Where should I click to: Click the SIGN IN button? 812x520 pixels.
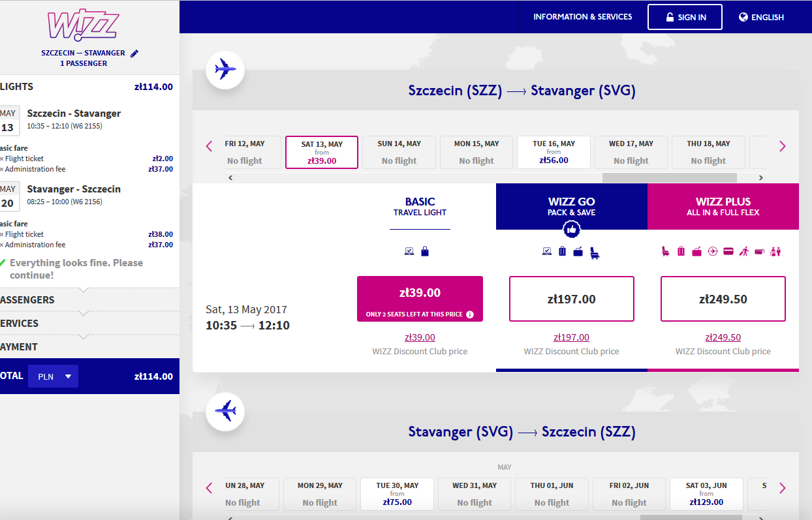coord(685,17)
